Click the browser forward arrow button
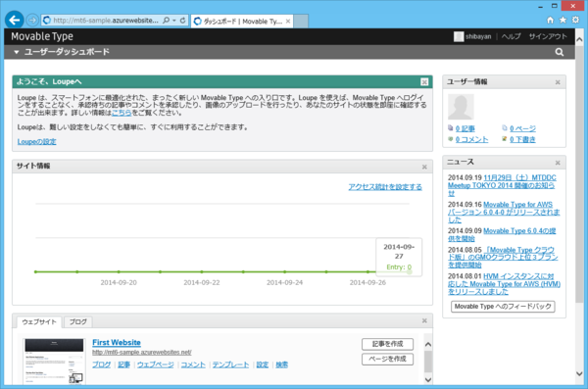Viewport: 588px width, 389px height. [32, 21]
